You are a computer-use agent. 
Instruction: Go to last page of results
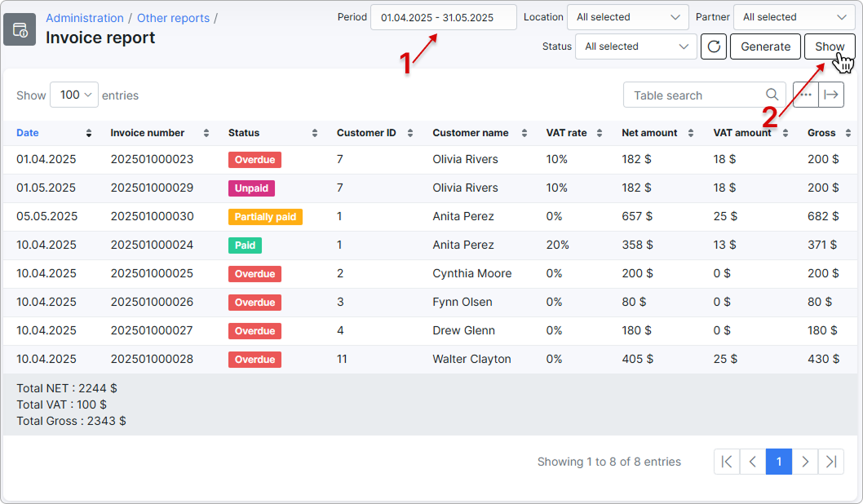point(831,462)
